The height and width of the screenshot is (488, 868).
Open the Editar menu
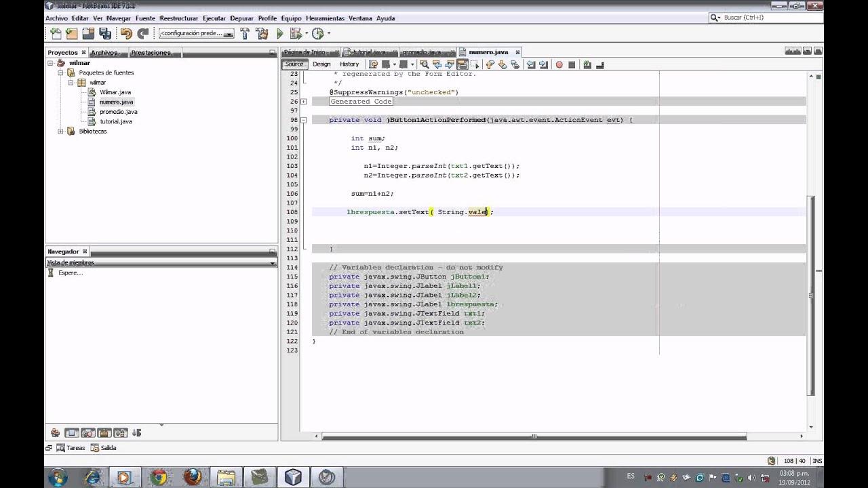(80, 18)
